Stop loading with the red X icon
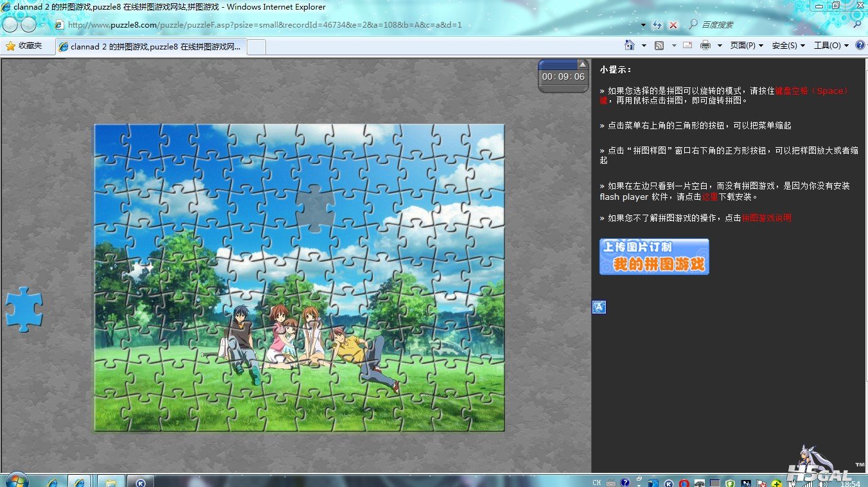 tap(673, 25)
